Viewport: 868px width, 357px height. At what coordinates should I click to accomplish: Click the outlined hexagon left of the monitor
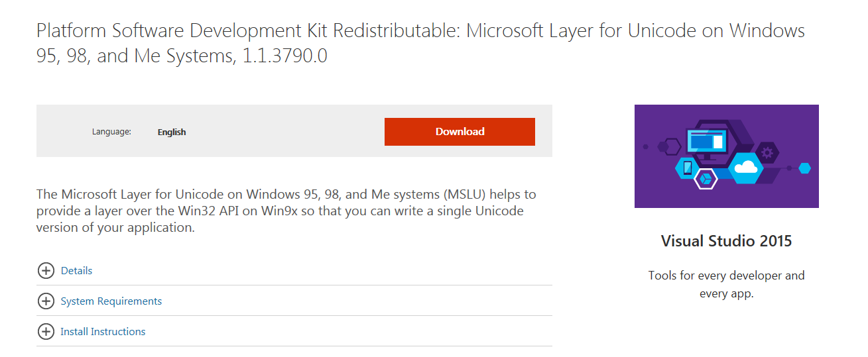point(672,146)
